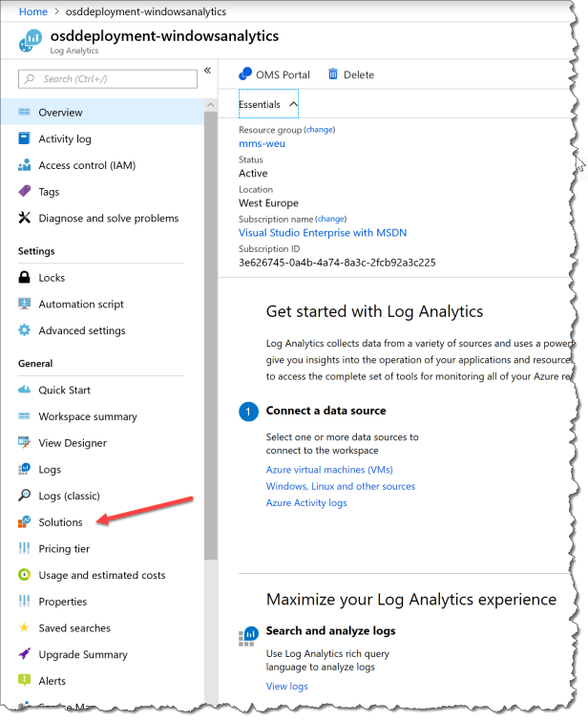
Task: Click the Automation script icon
Action: (x=24, y=304)
